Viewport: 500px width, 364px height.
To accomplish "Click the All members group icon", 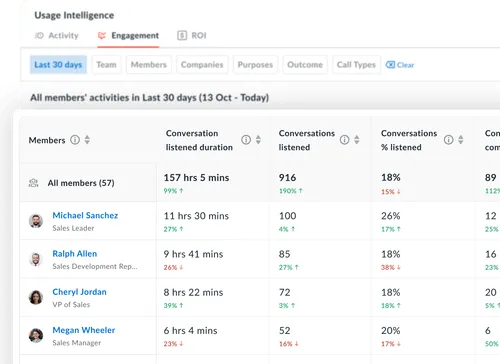I will click(x=33, y=183).
